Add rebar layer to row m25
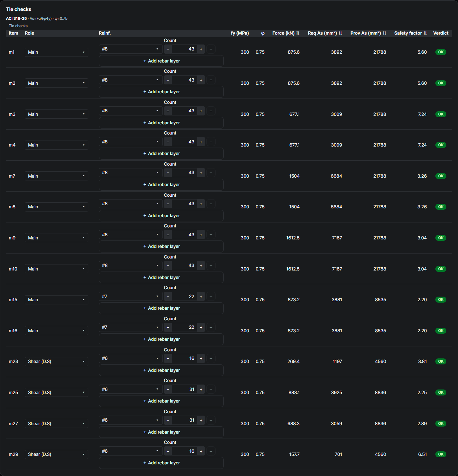This screenshot has width=458, height=476. (x=161, y=401)
